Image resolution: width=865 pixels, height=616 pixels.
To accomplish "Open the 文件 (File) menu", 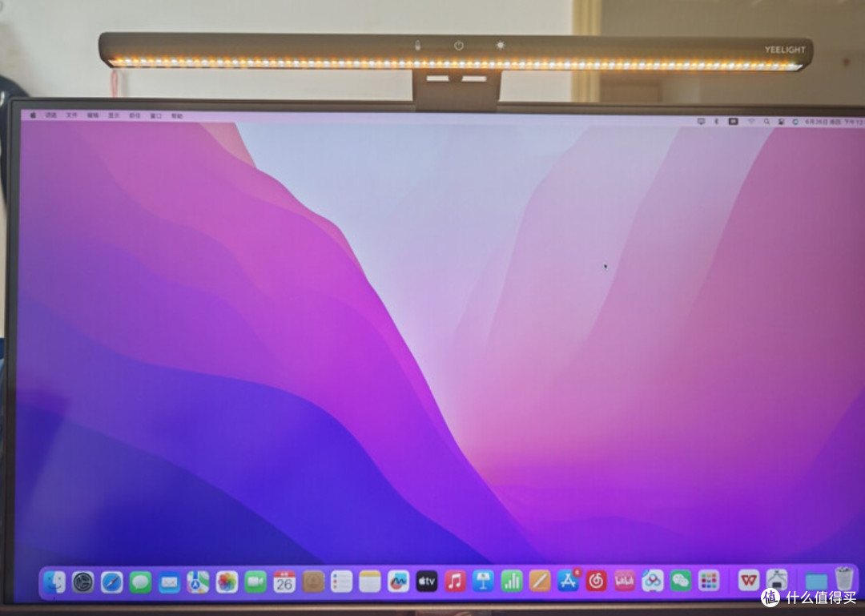I will click(72, 115).
